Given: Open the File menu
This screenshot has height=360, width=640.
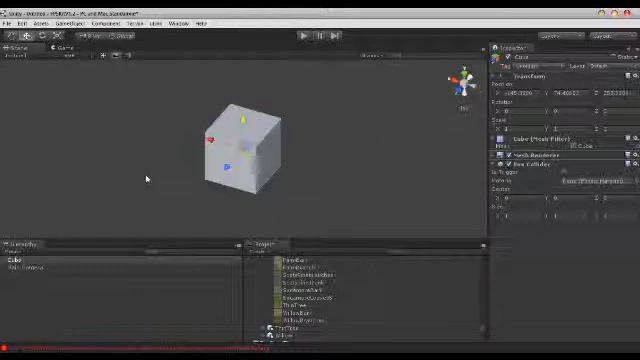Looking at the screenshot, I should pyautogui.click(x=7, y=24).
